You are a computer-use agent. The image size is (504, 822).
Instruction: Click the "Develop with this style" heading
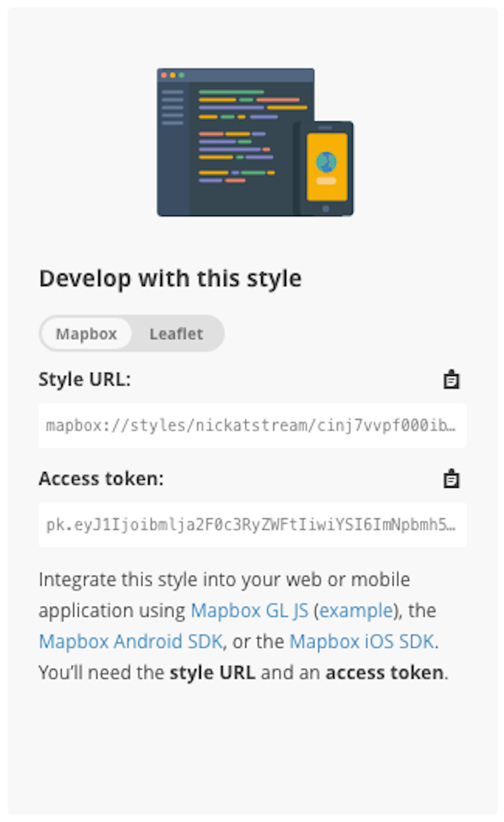[x=170, y=278]
